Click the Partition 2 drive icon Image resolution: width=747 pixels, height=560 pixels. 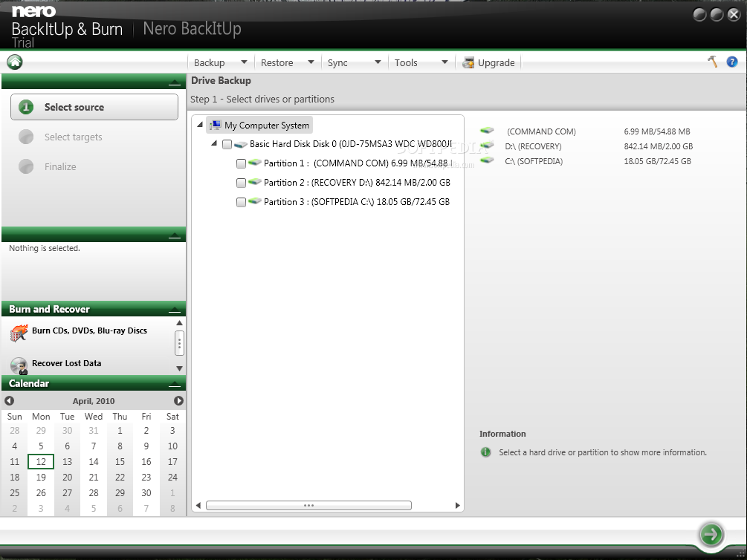tap(255, 182)
